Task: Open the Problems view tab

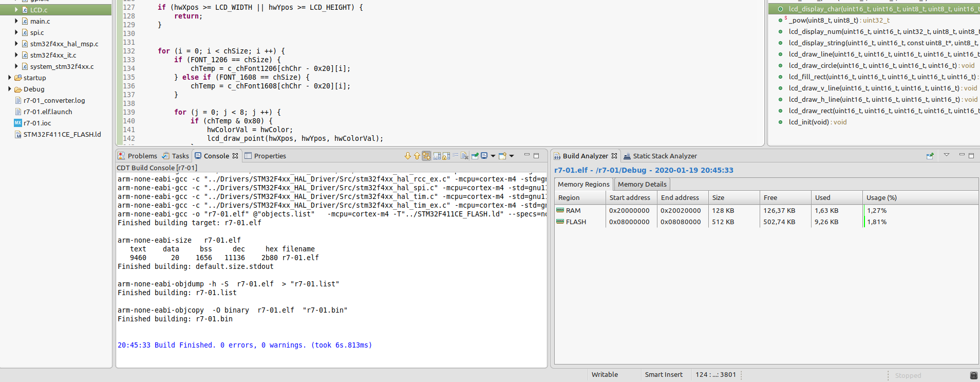Action: click(142, 156)
